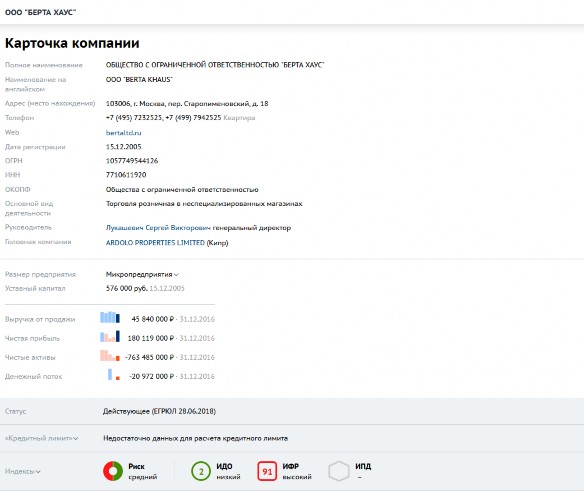Click the Карточка компании heading
The height and width of the screenshot is (491, 584).
tap(72, 43)
